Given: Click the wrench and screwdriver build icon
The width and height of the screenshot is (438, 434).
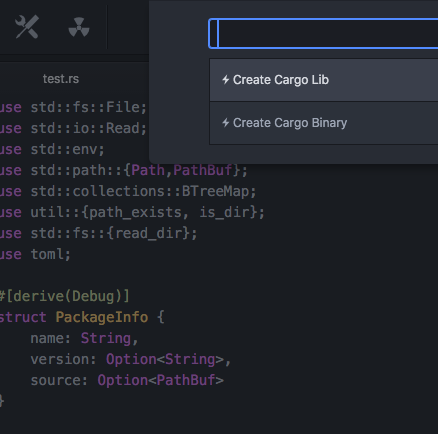Looking at the screenshot, I should [x=27, y=27].
